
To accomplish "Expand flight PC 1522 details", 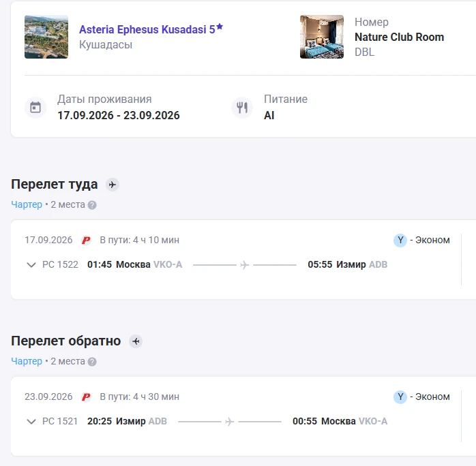I will tap(31, 265).
